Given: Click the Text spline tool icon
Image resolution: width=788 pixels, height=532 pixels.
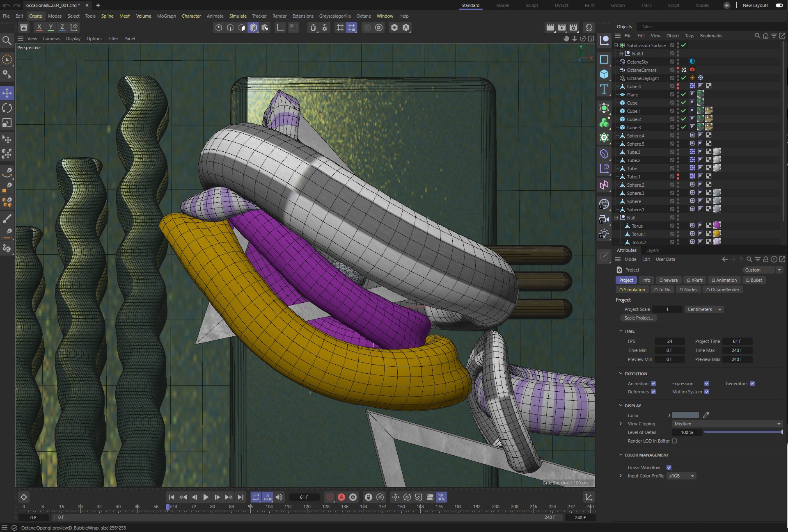Looking at the screenshot, I should click(x=604, y=89).
